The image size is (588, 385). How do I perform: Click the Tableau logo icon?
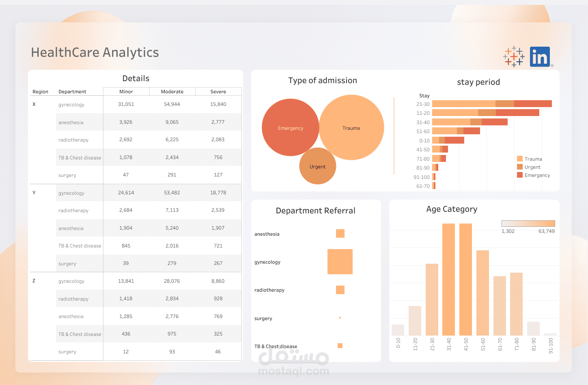coord(514,57)
